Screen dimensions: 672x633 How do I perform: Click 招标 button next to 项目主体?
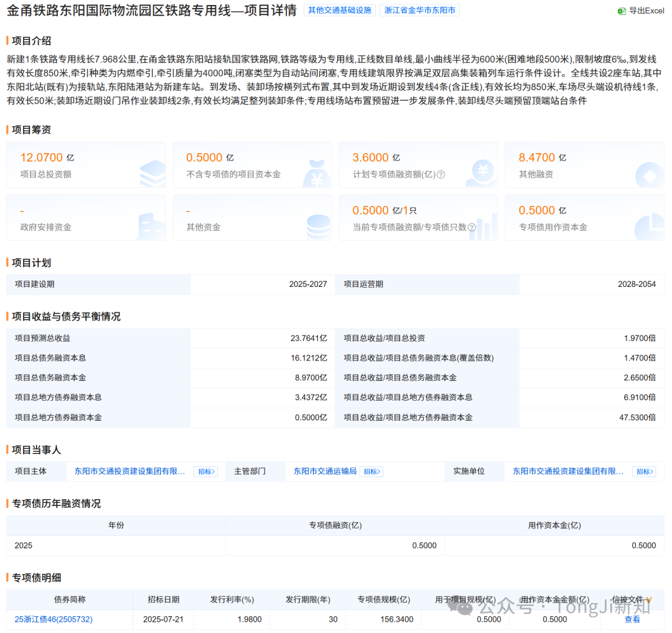[x=206, y=472]
